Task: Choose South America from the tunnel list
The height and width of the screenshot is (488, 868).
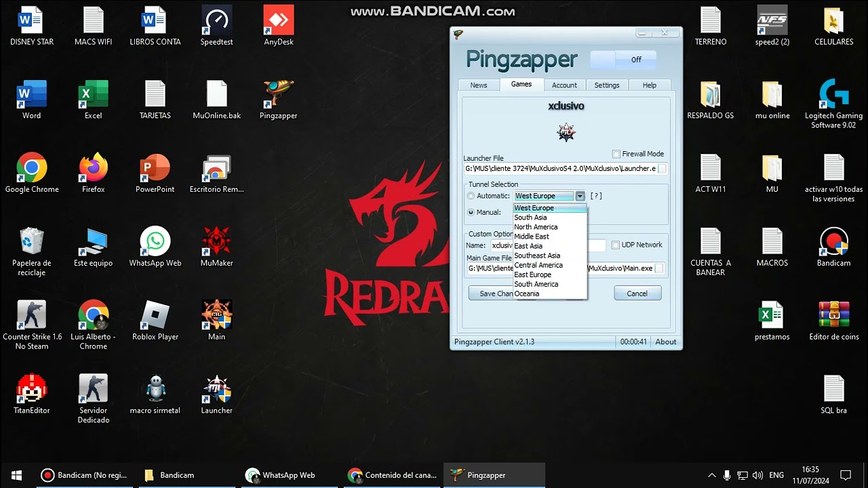Action: tap(550, 284)
